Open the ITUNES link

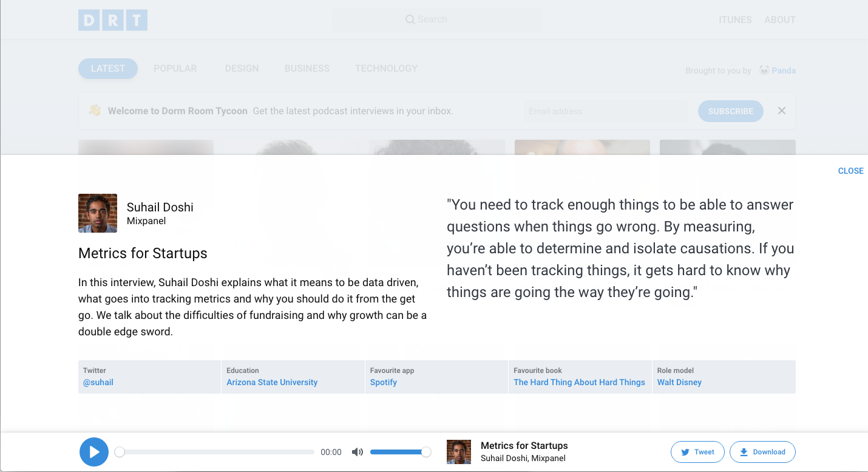point(735,20)
